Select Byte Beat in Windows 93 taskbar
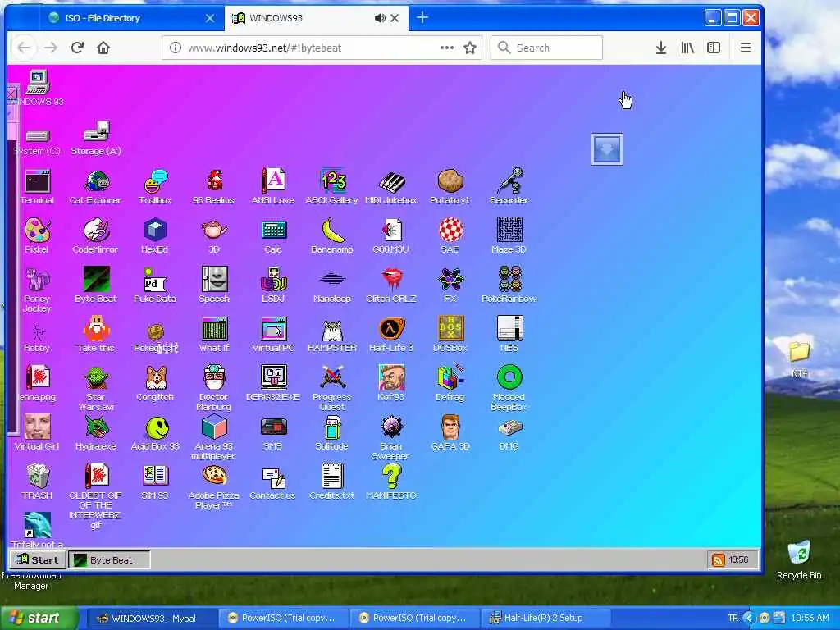The image size is (840, 630). [x=109, y=559]
